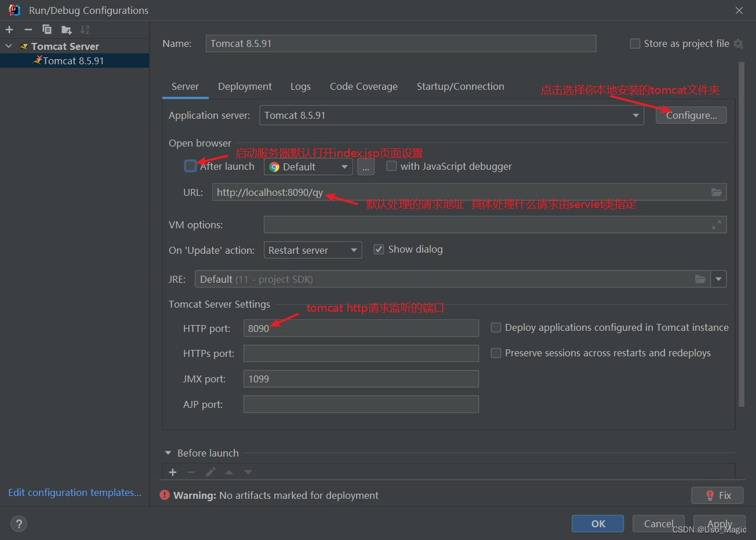Click the warning error icon
Viewport: 756px width, 540px height.
(x=165, y=495)
